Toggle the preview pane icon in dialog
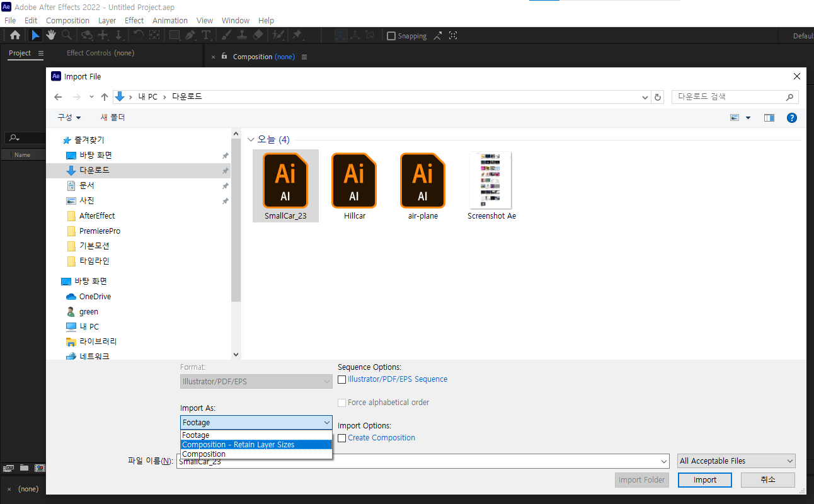This screenshot has width=814, height=504. (x=769, y=118)
